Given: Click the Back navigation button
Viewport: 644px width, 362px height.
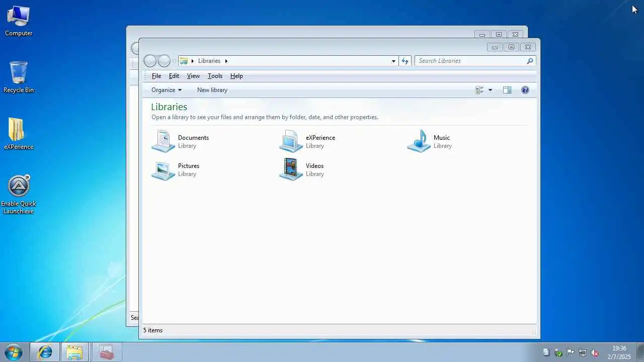Looking at the screenshot, I should [x=150, y=61].
